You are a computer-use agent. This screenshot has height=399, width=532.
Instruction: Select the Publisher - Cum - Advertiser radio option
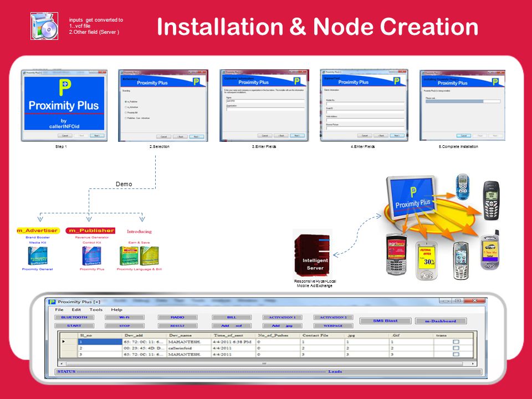pos(126,118)
